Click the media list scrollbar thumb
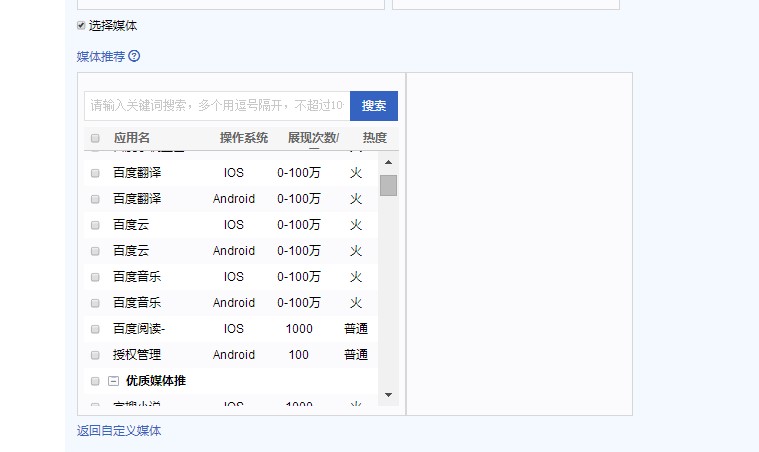 tap(388, 185)
